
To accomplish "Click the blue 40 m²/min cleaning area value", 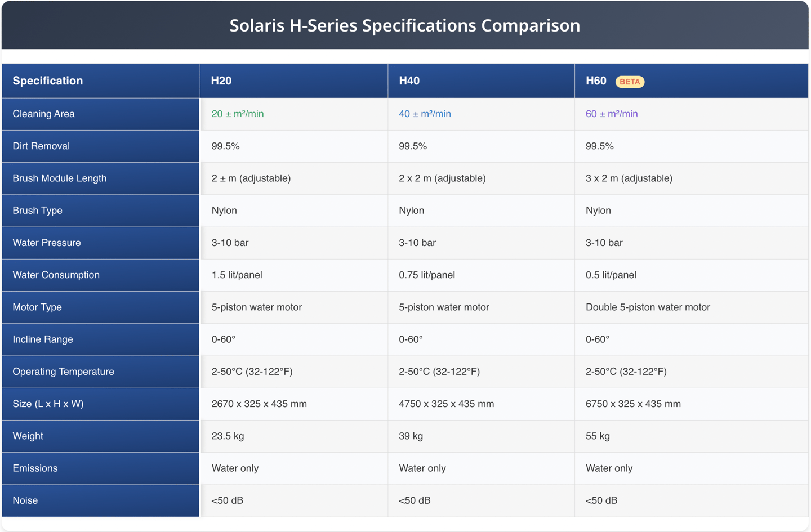I will 425,114.
